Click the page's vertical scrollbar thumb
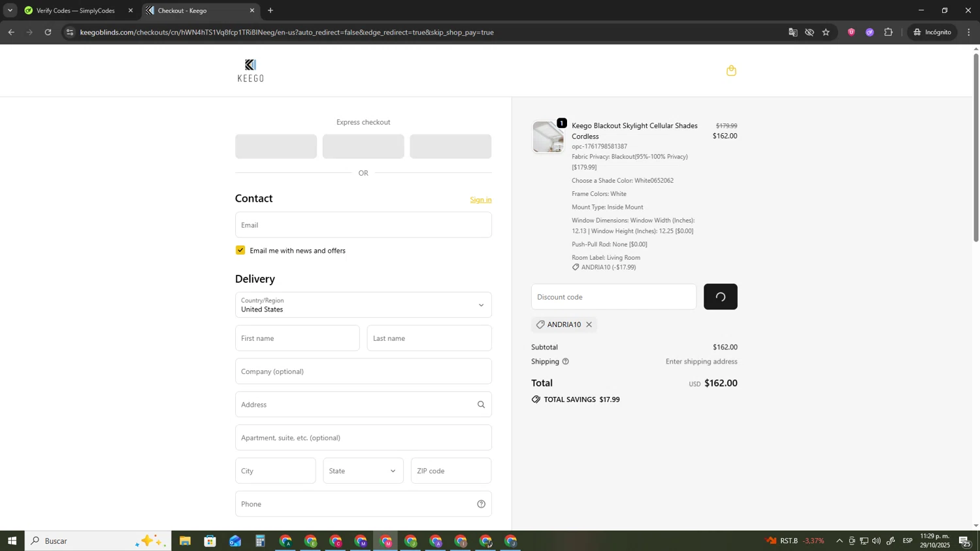This screenshot has width=980, height=551. tap(976, 147)
